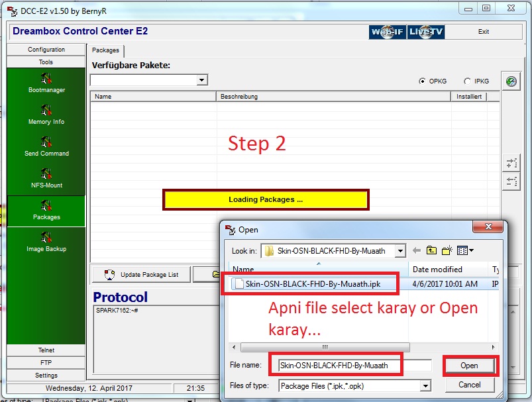Go back in Open dialog

(417, 251)
